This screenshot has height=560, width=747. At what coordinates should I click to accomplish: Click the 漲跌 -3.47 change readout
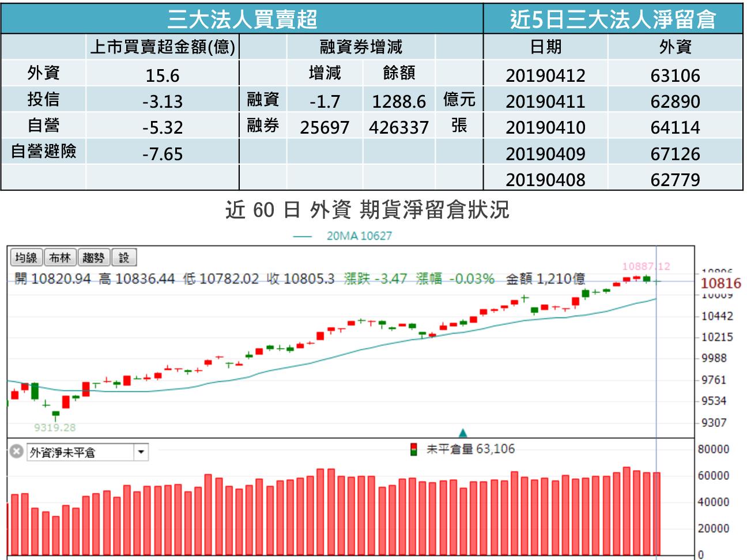point(375,279)
